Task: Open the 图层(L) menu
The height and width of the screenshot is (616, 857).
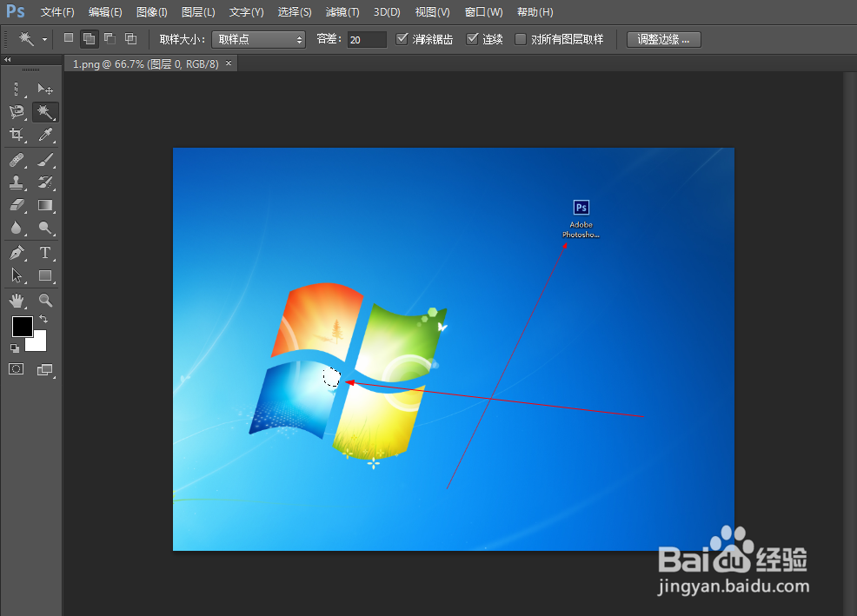Action: click(198, 12)
